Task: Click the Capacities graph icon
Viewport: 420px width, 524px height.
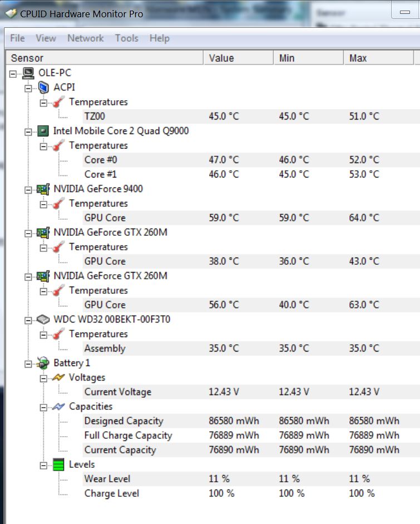Action: click(x=58, y=407)
